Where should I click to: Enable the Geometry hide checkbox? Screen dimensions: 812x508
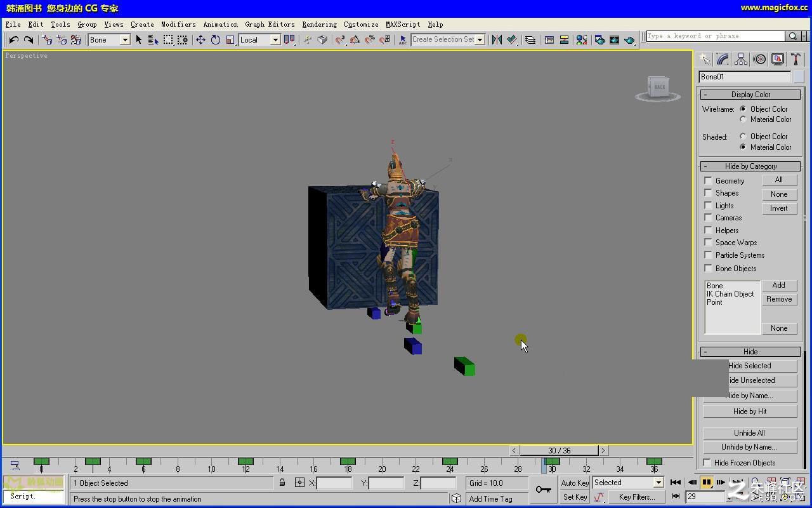coord(708,181)
